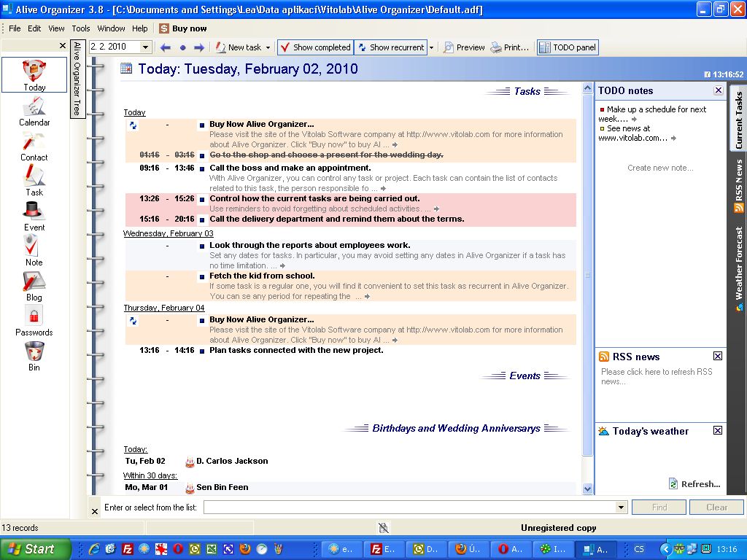This screenshot has width=747, height=560.
Task: Open the Edit menu
Action: click(34, 28)
